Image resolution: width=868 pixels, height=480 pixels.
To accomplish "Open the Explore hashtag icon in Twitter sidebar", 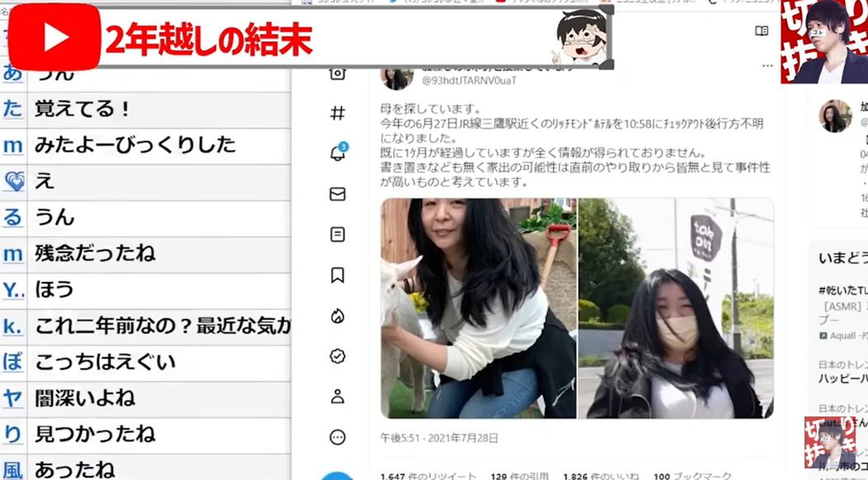I will pos(337,114).
